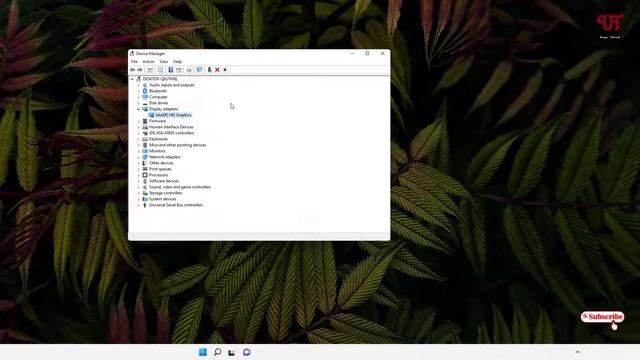Select the IDE ATA/ATAPI controllers entry
The image size is (640, 360).
[x=171, y=133]
